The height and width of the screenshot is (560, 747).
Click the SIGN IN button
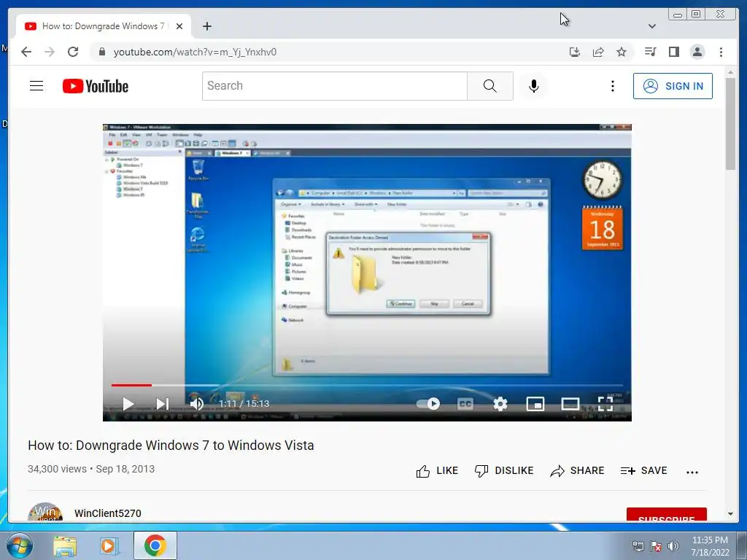coord(673,86)
